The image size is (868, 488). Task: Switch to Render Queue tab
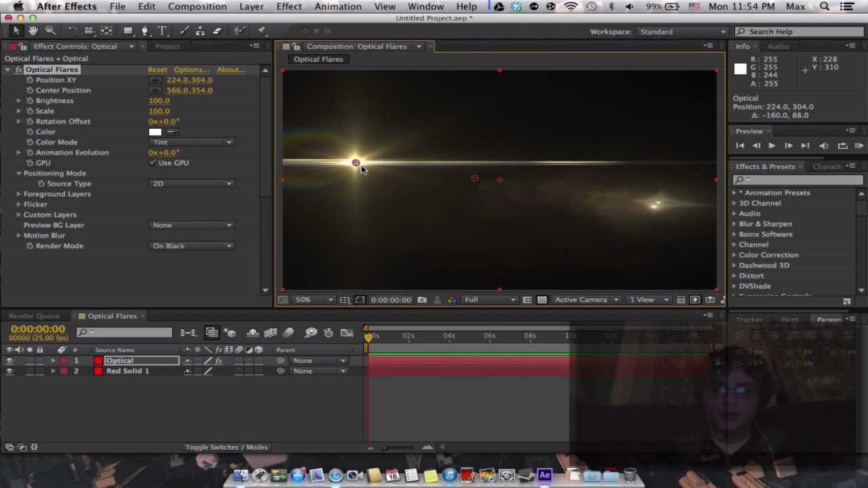(x=34, y=316)
